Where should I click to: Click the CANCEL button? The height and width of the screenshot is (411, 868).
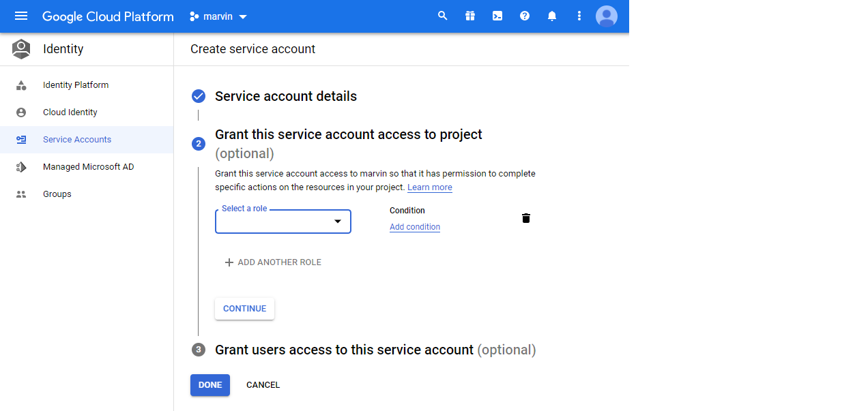(x=263, y=385)
